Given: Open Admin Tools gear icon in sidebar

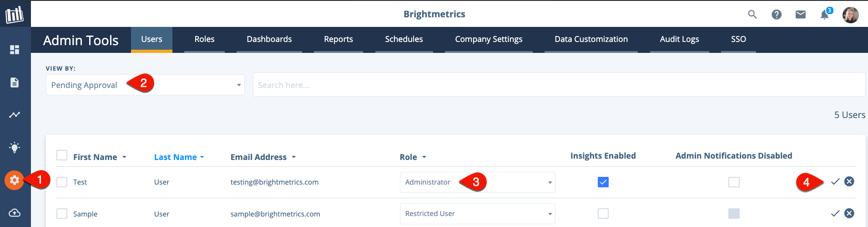Looking at the screenshot, I should (15, 180).
